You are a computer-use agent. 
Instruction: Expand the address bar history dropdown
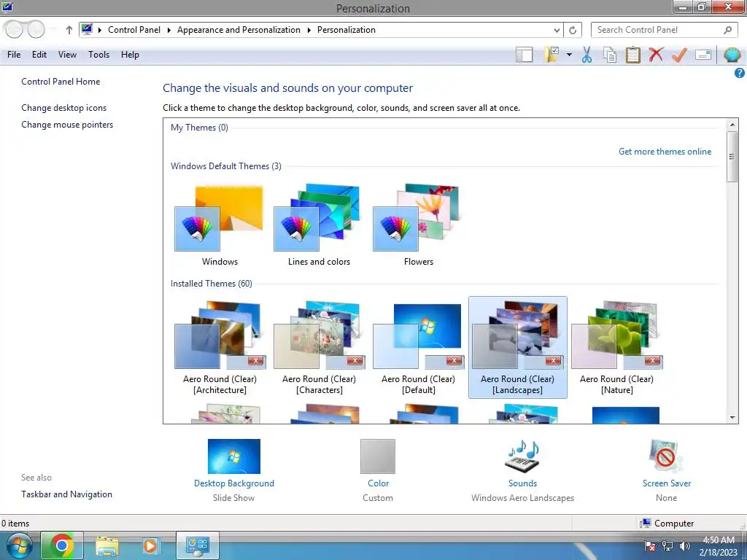click(x=557, y=30)
